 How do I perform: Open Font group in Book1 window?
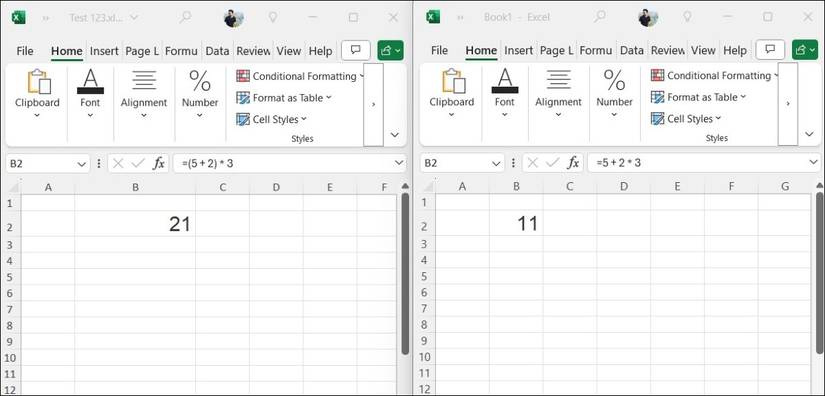(505, 94)
